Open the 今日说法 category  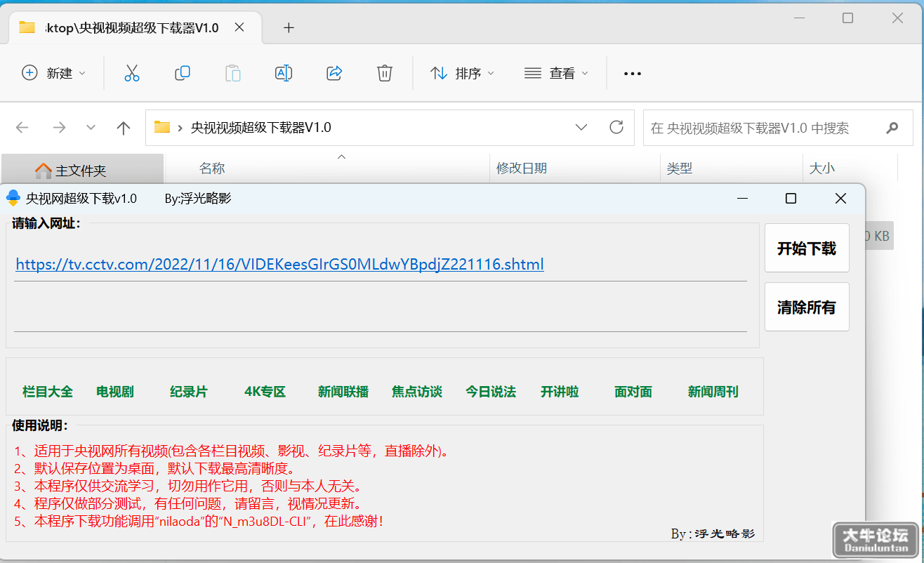(x=491, y=392)
